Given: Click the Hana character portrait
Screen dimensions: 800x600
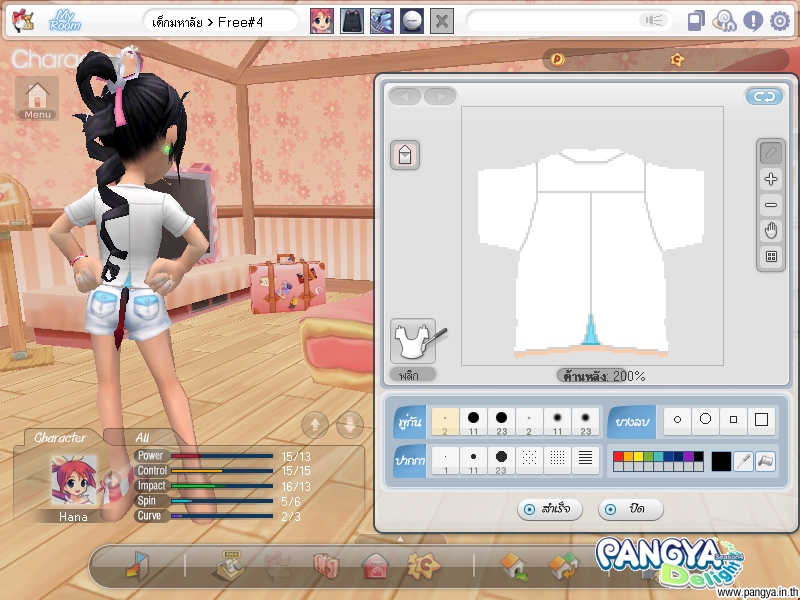Looking at the screenshot, I should 73,481.
